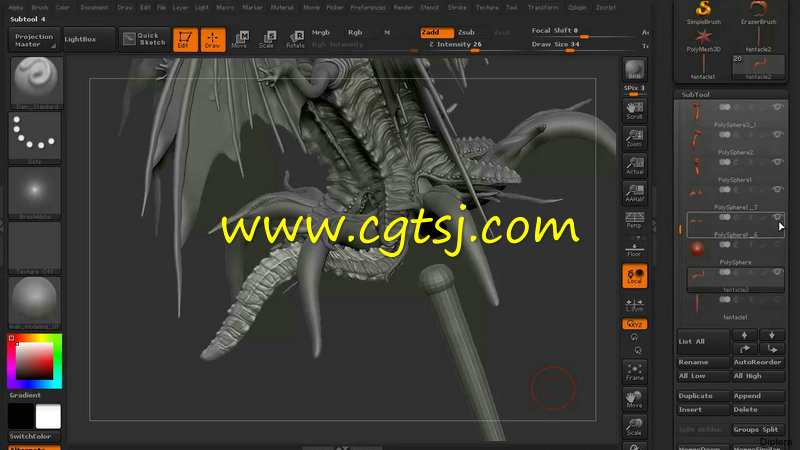
Task: Enable Rgb channel mode
Action: (x=355, y=32)
